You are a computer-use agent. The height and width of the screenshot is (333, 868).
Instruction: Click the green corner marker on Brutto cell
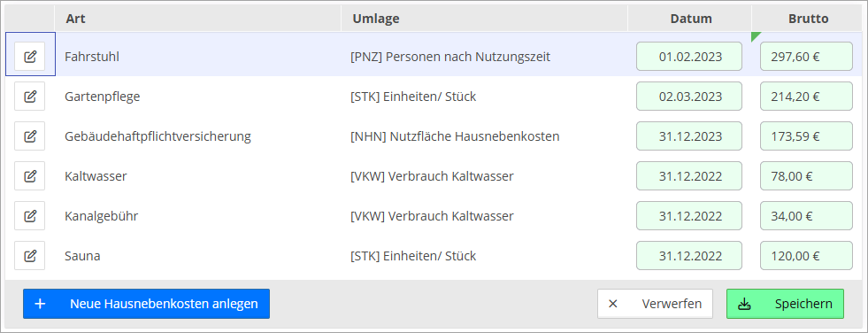tap(755, 36)
